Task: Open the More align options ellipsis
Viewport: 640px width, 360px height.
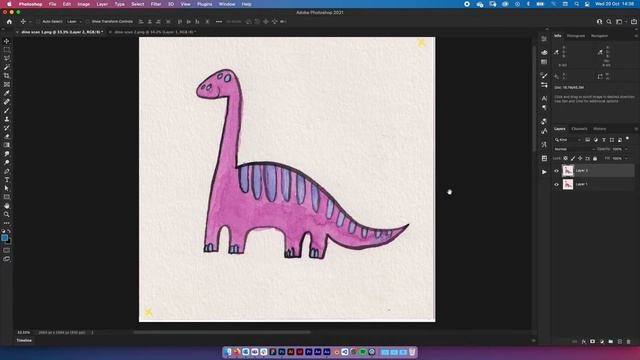Action: [219, 22]
